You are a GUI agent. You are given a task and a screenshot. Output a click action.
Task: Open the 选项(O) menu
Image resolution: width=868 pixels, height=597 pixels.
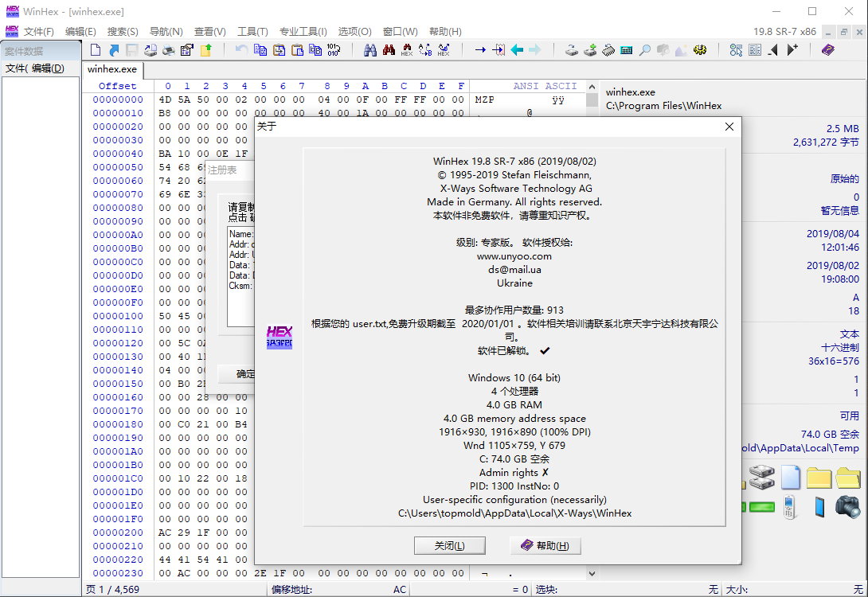(355, 32)
